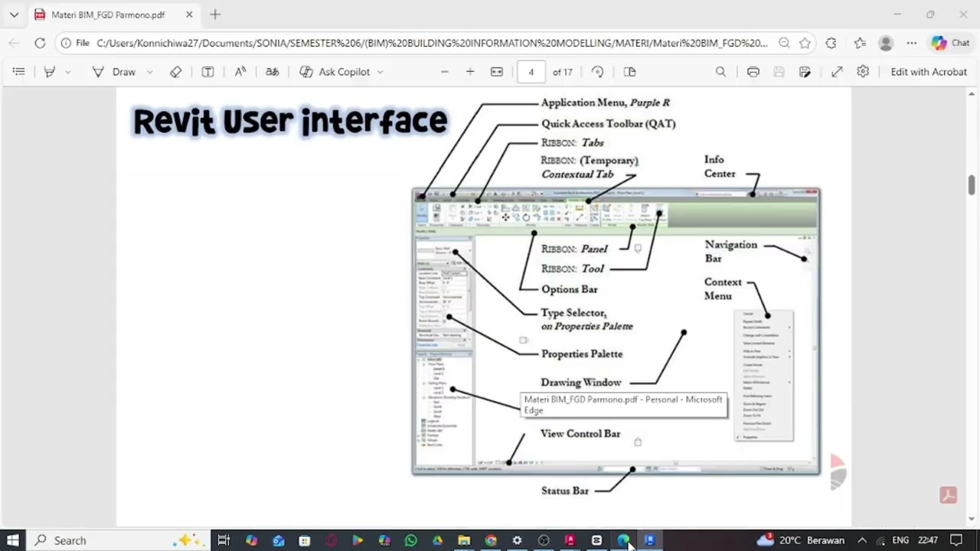
Task: Add this page to favorites
Action: coord(805,43)
